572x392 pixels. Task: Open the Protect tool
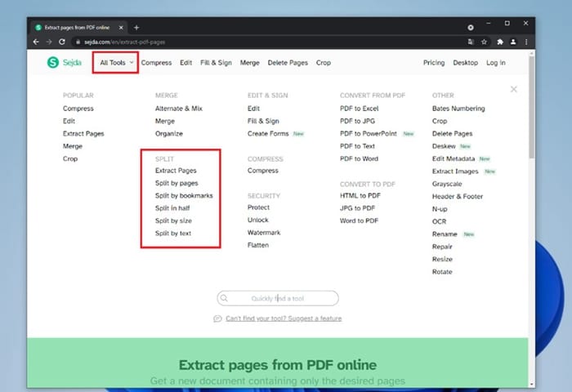(x=258, y=207)
